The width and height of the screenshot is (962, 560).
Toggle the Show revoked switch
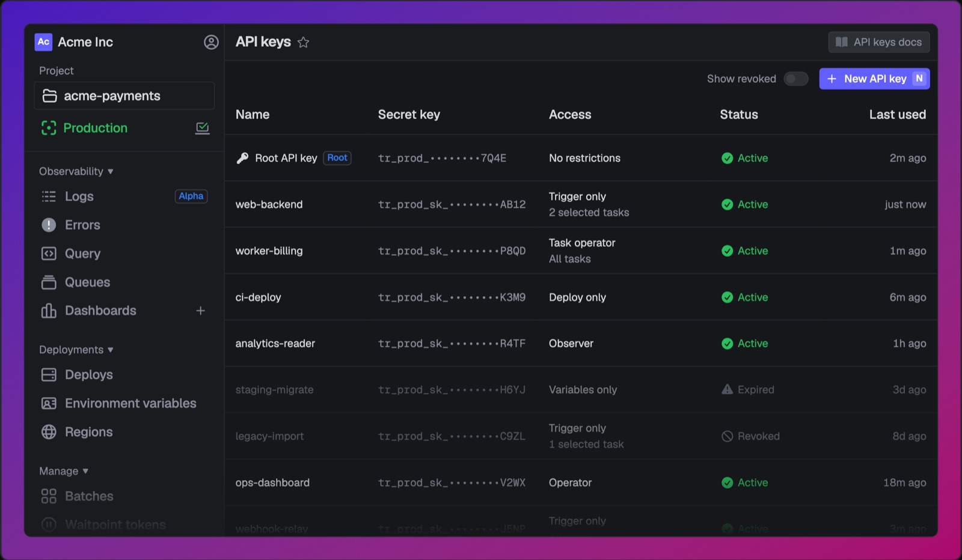pyautogui.click(x=796, y=79)
